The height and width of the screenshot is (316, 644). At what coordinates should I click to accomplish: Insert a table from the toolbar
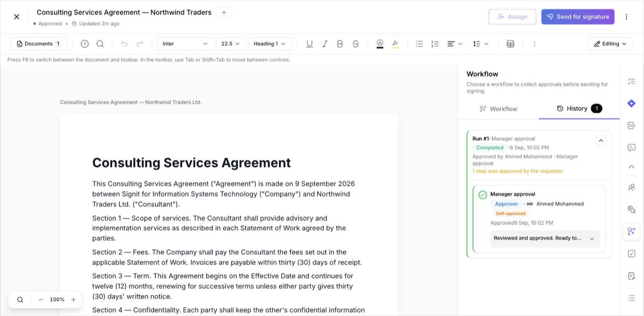coord(511,44)
